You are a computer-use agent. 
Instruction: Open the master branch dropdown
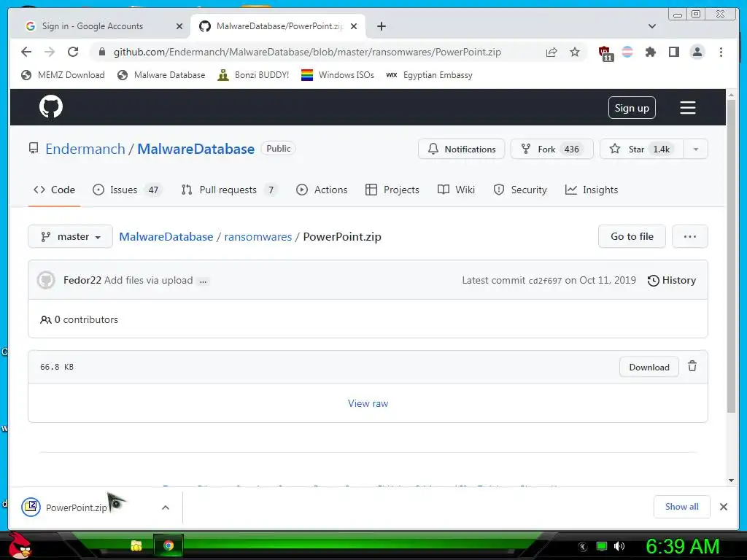pyautogui.click(x=71, y=237)
